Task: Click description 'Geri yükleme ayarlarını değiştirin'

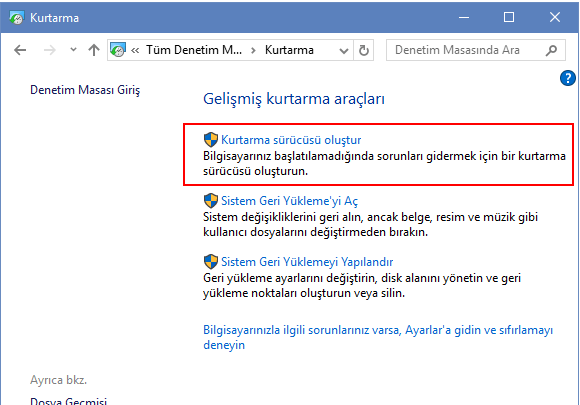Action: pyautogui.click(x=362, y=286)
